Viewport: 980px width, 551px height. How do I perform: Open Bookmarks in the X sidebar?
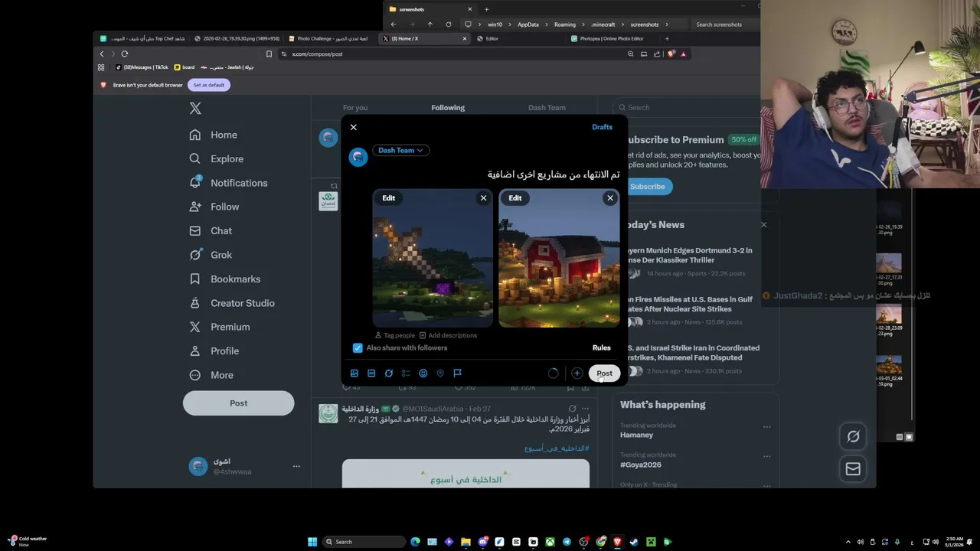click(225, 279)
